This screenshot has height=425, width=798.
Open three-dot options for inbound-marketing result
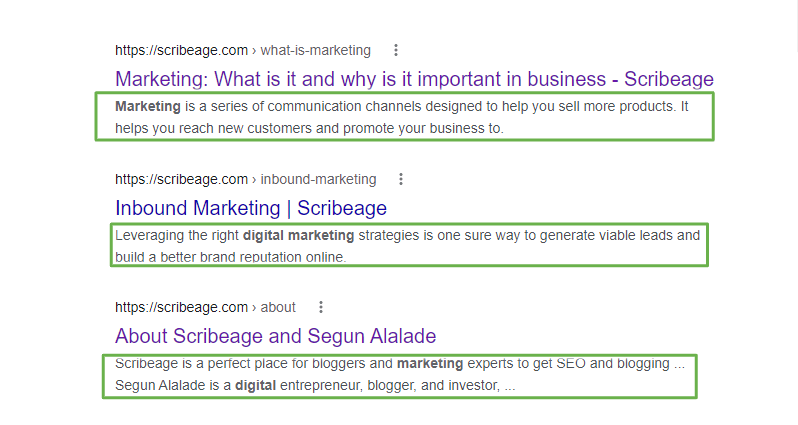401,179
